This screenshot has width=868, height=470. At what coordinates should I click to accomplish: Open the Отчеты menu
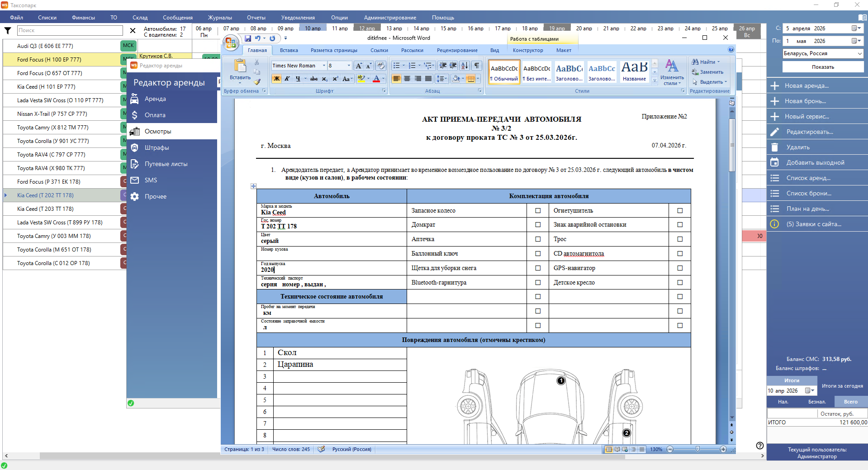(256, 18)
